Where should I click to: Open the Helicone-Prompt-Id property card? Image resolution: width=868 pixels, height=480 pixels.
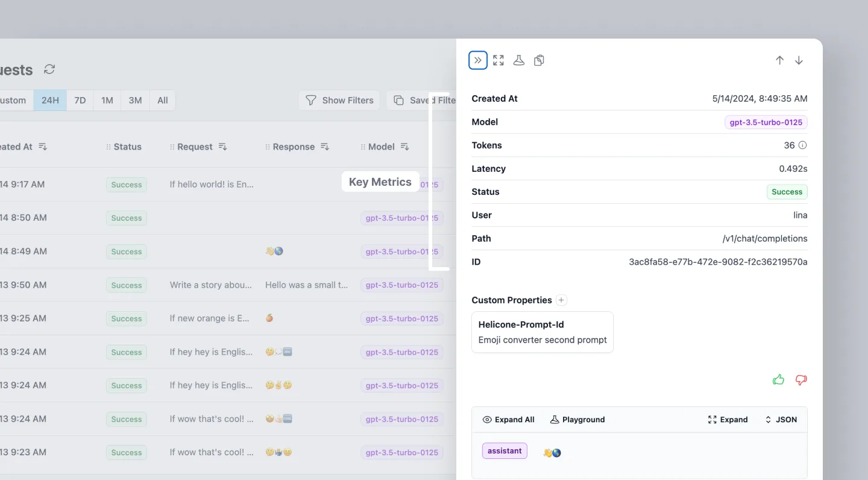542,332
